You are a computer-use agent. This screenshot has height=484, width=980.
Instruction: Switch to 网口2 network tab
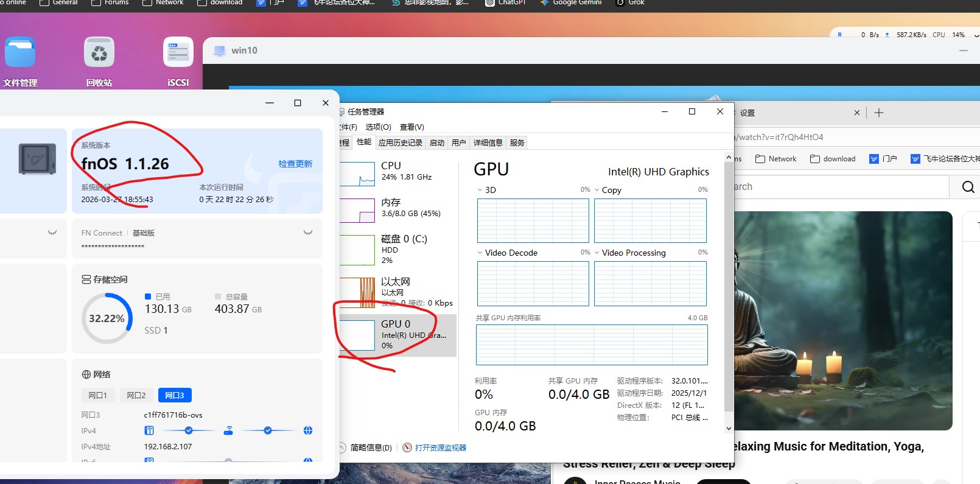click(136, 395)
